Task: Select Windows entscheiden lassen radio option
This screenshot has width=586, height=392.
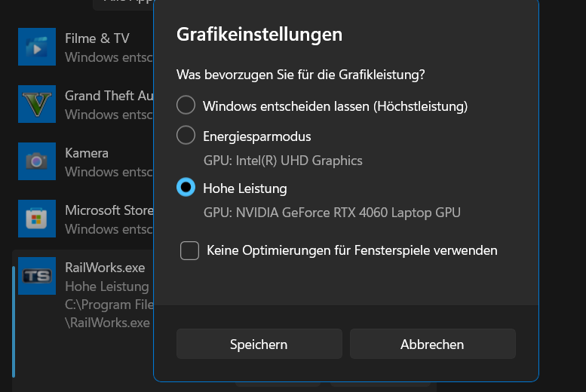Action: (x=186, y=106)
